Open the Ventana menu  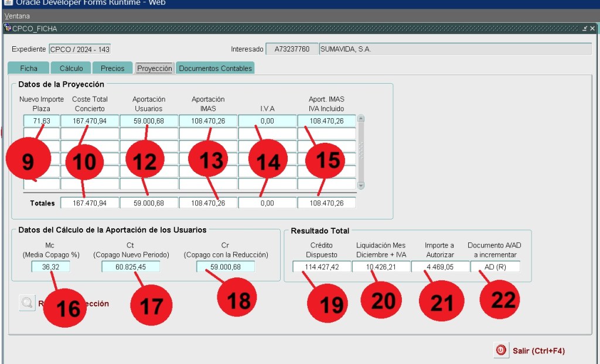[17, 16]
